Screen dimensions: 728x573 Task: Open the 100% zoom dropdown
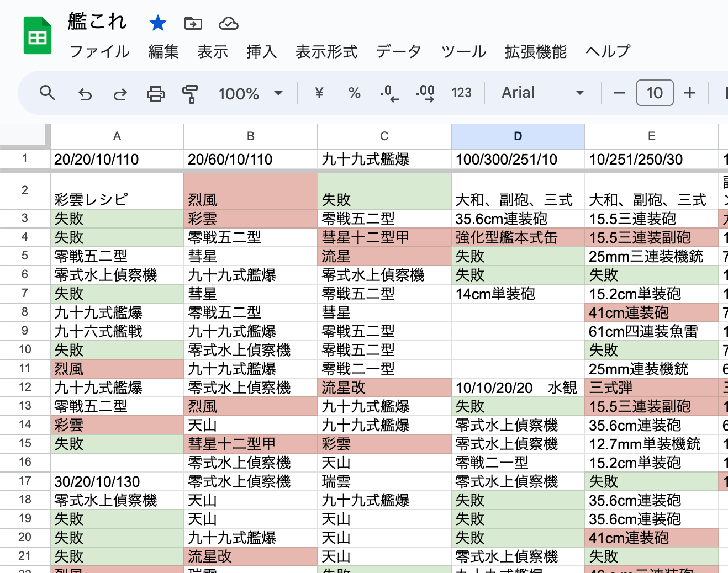point(251,94)
